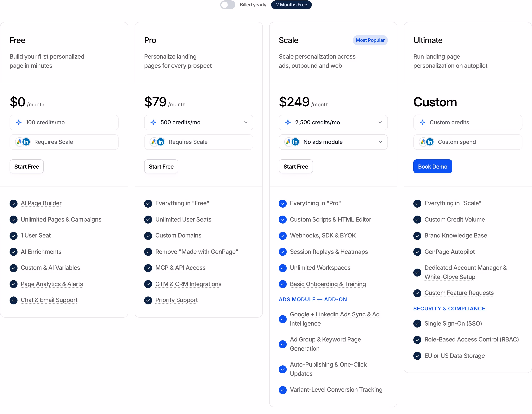The height and width of the screenshot is (414, 532).
Task: Click Start Free in the Scale plan
Action: (295, 166)
